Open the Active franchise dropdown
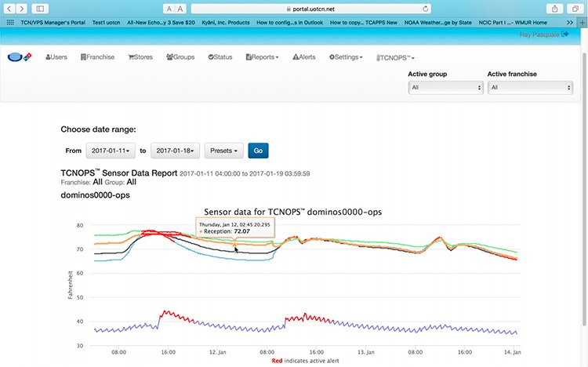588x367 pixels. [530, 87]
